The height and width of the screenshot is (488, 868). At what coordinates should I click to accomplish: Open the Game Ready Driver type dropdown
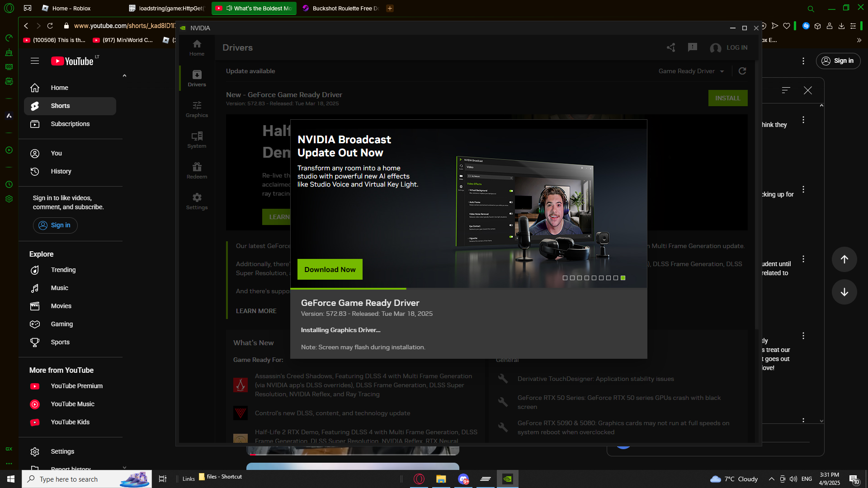pyautogui.click(x=691, y=71)
